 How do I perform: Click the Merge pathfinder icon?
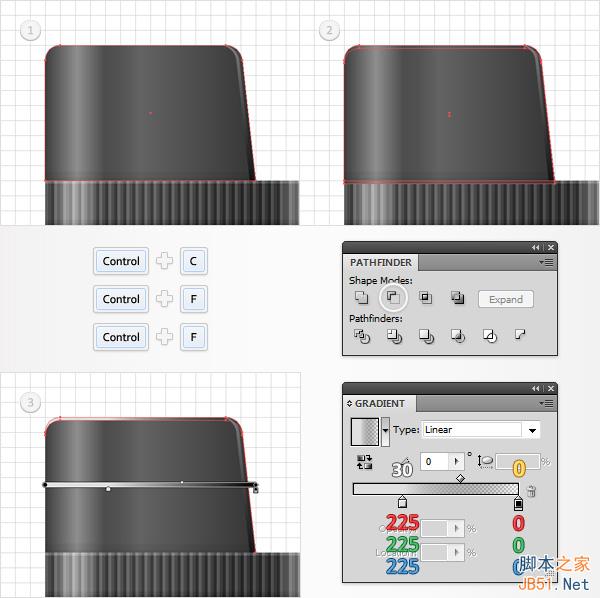coord(426,336)
